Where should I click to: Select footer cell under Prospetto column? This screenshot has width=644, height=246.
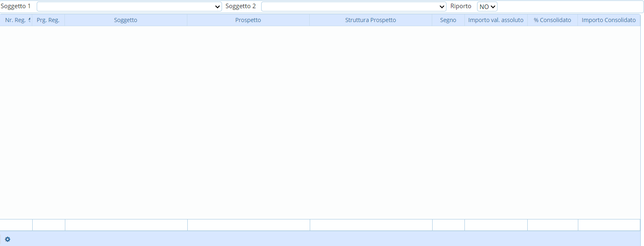coord(249,225)
